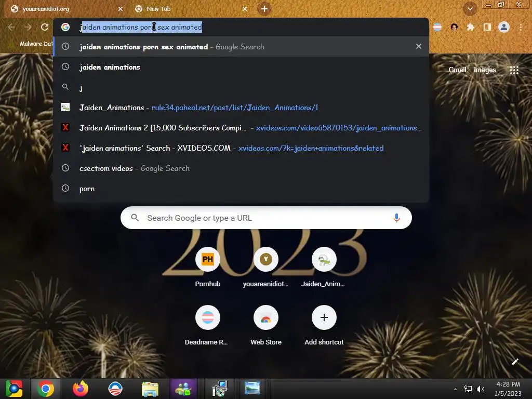Toggle the Chrome side panel icon

(x=487, y=27)
